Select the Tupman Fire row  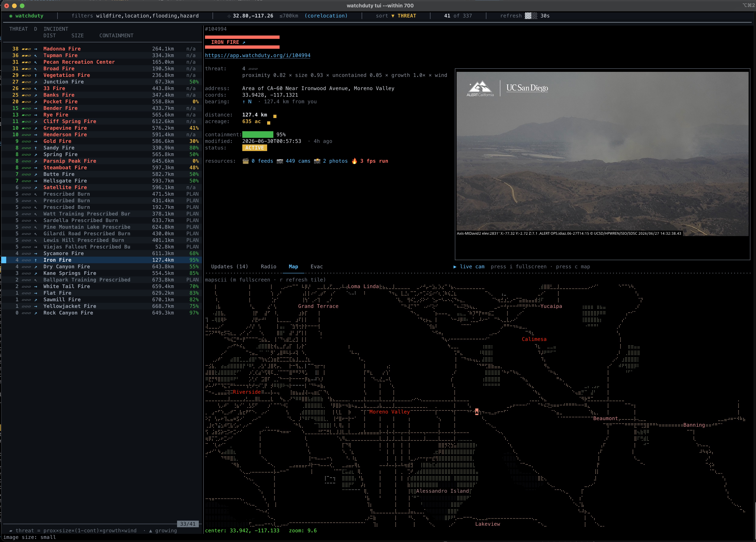tap(102, 55)
